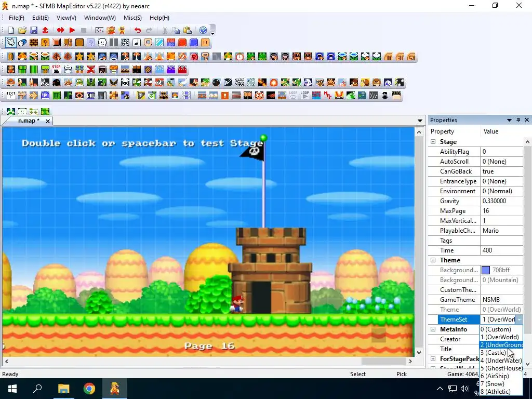The image size is (532, 399).
Task: Pick the blue P-switch icon
Action: pos(45,96)
